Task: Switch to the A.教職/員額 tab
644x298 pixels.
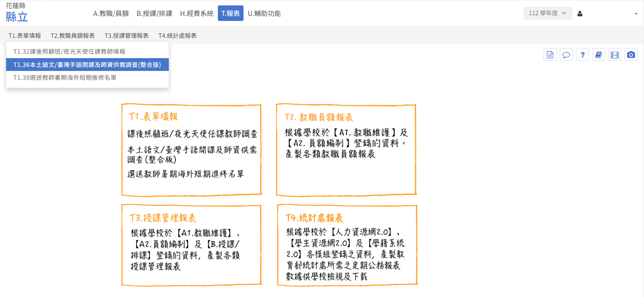Action: tap(111, 14)
